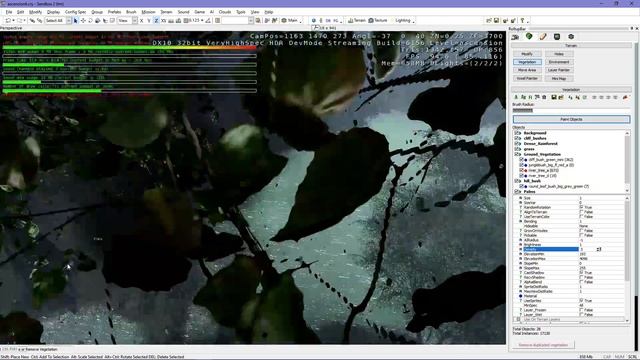Toggle the cliff_bushes group checkbox
This screenshot has width=640, height=360.
(517, 138)
